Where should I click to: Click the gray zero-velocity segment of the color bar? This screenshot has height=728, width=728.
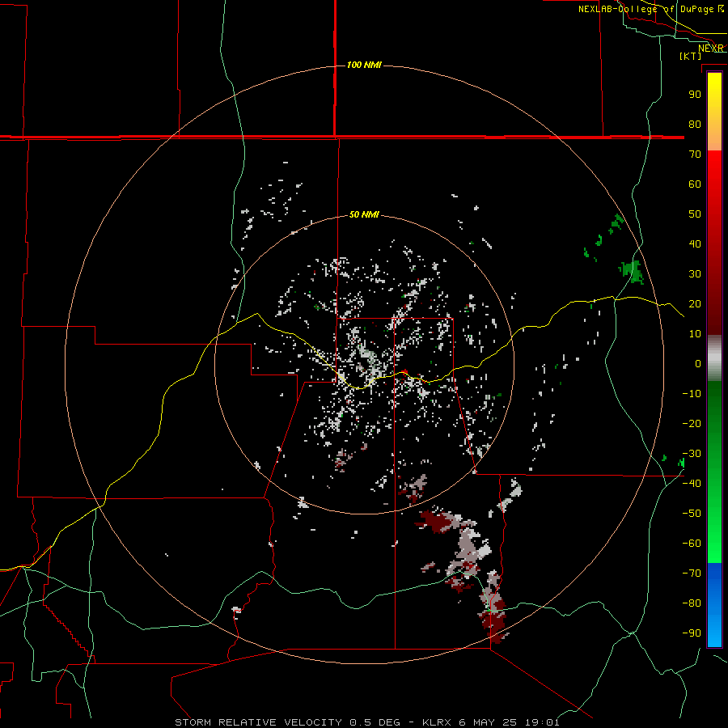(x=714, y=358)
